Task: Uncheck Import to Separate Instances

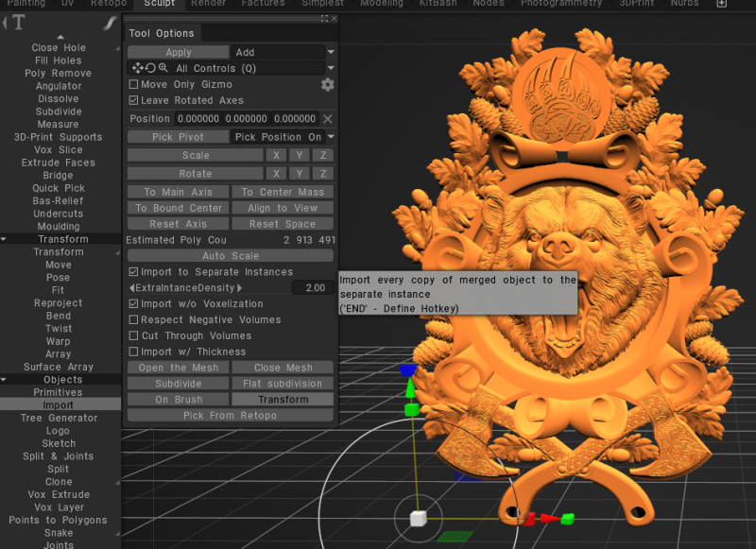Action: [x=133, y=272]
